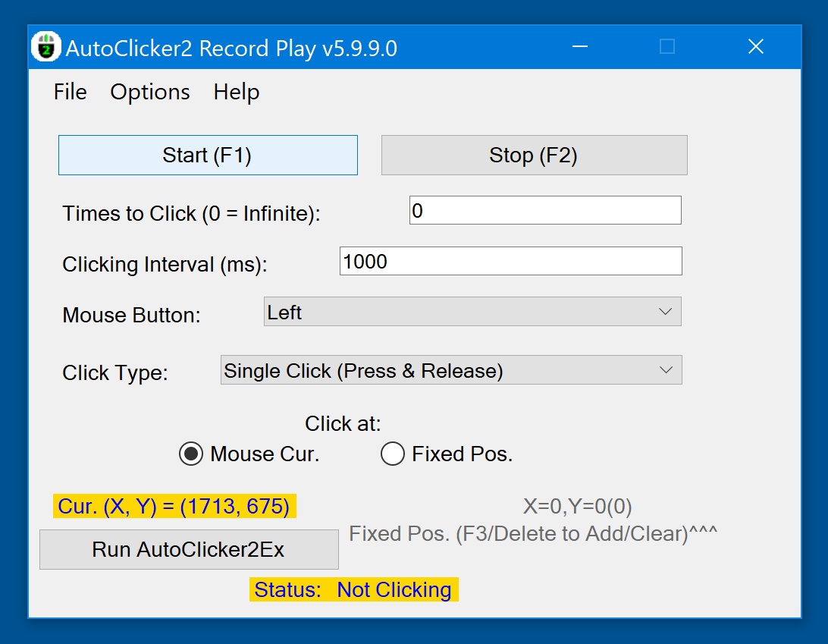Select the Fixed Pos. radio button
The width and height of the screenshot is (828, 644).
click(x=393, y=454)
